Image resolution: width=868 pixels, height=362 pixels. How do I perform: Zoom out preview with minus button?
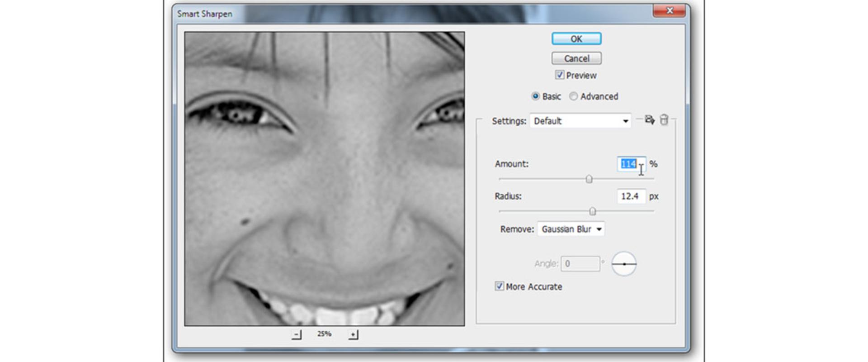[x=297, y=334]
